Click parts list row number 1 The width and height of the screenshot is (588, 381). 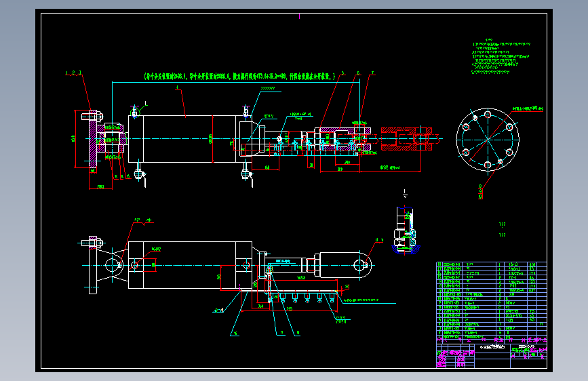[492, 337]
